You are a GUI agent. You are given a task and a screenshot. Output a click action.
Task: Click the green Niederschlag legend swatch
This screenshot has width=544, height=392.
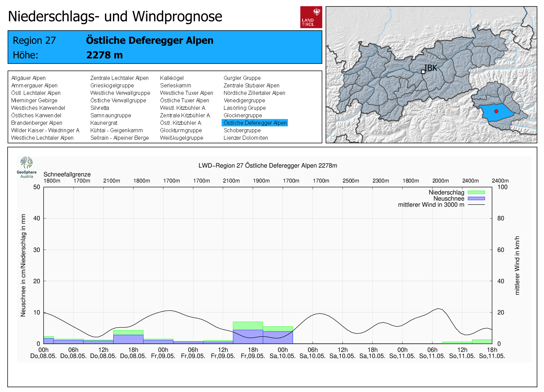point(476,192)
